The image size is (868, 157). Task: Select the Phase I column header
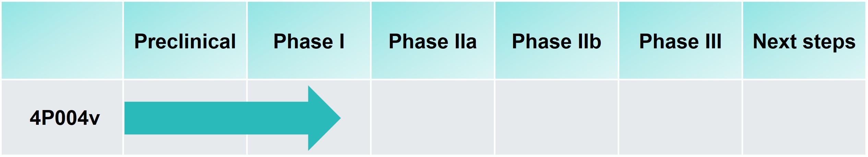point(309,41)
